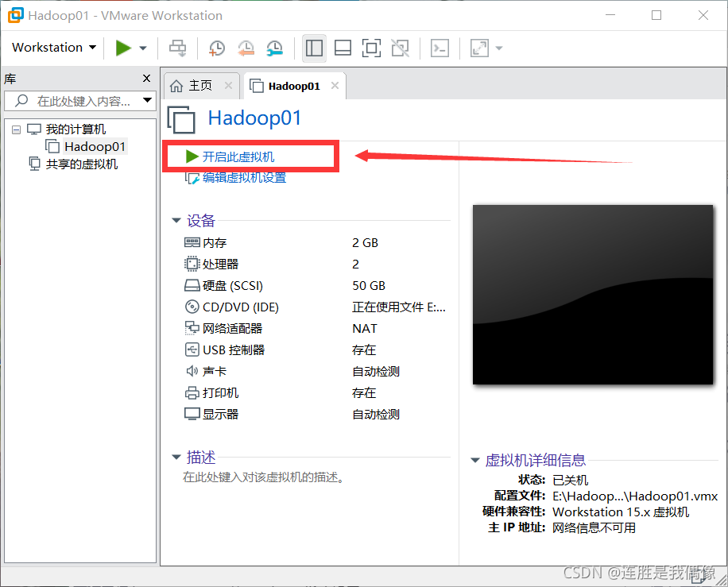
Task: Open 网络适配器 device entry
Action: 224,328
